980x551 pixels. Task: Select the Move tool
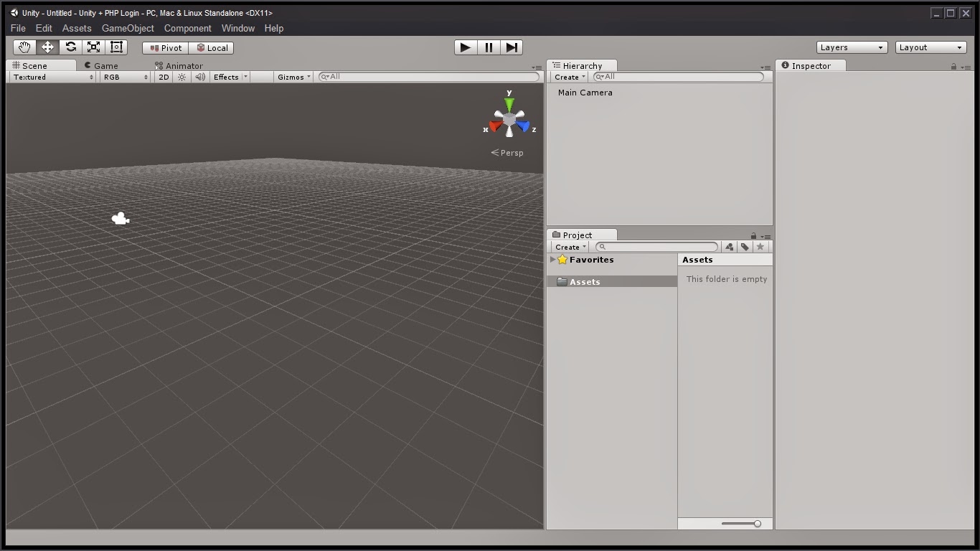pyautogui.click(x=47, y=47)
